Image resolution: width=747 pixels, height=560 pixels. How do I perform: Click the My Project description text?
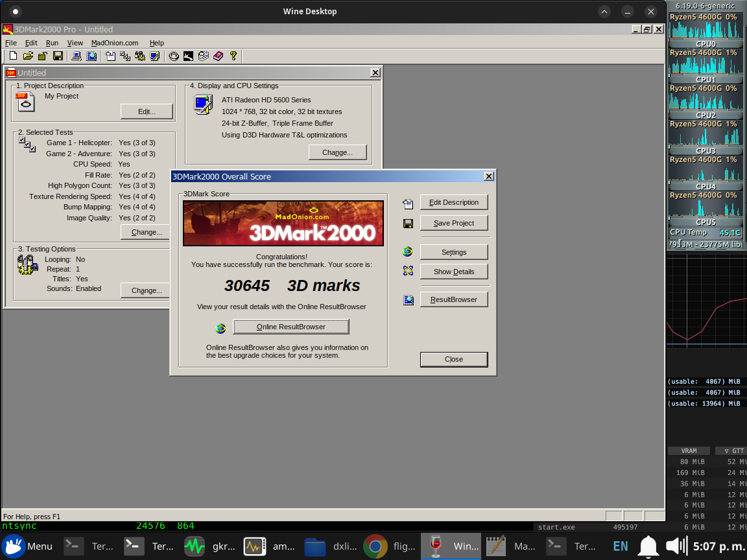click(62, 96)
